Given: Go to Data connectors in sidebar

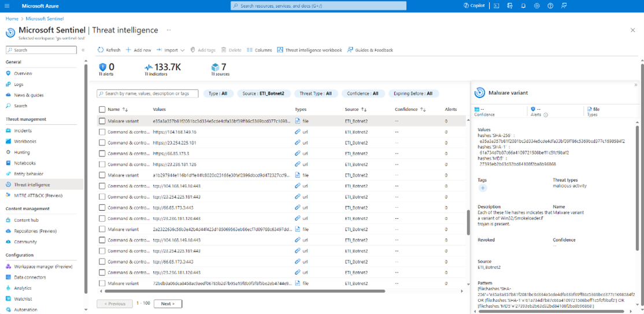Looking at the screenshot, I should coord(29,277).
